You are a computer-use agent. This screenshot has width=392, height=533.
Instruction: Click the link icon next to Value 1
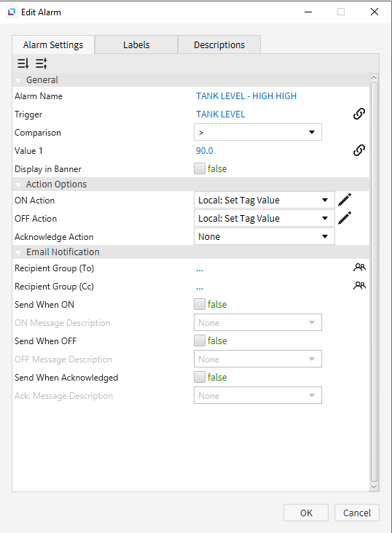pos(359,150)
